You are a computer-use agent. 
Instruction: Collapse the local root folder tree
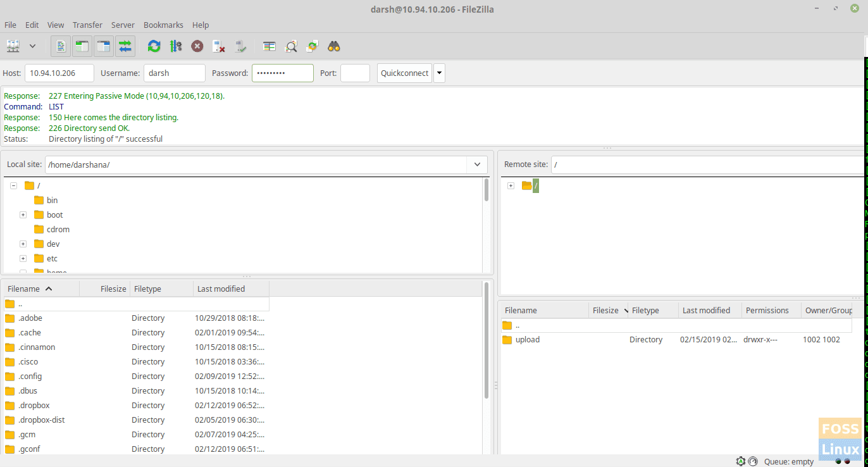(x=13, y=185)
